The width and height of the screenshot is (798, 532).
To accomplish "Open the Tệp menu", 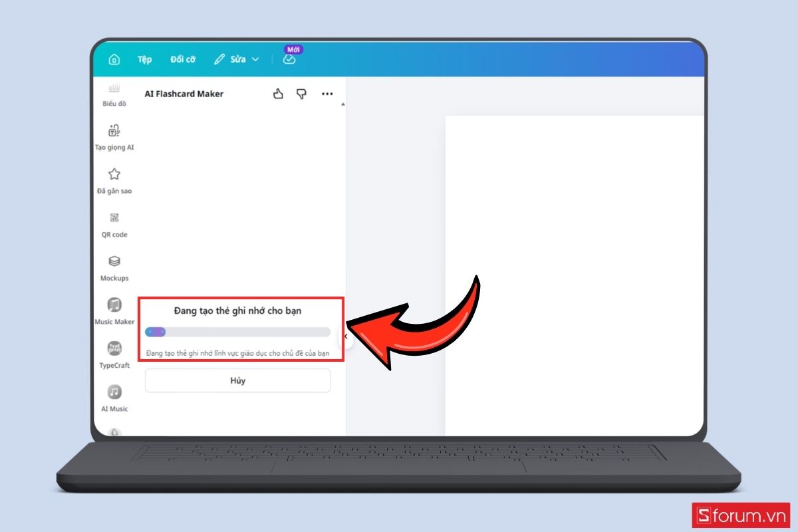I will pyautogui.click(x=144, y=59).
